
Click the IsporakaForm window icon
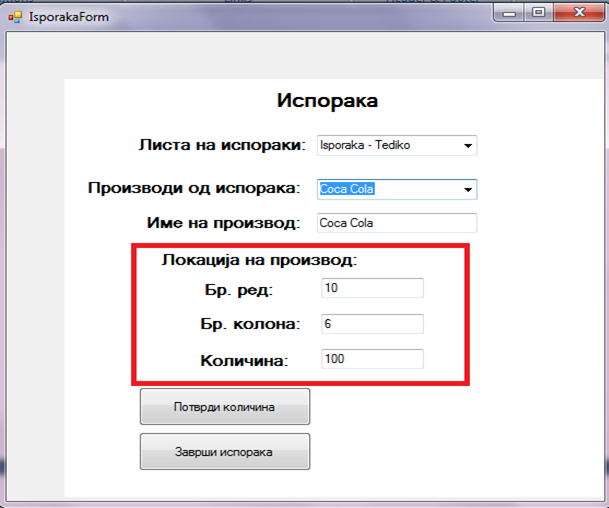click(14, 16)
